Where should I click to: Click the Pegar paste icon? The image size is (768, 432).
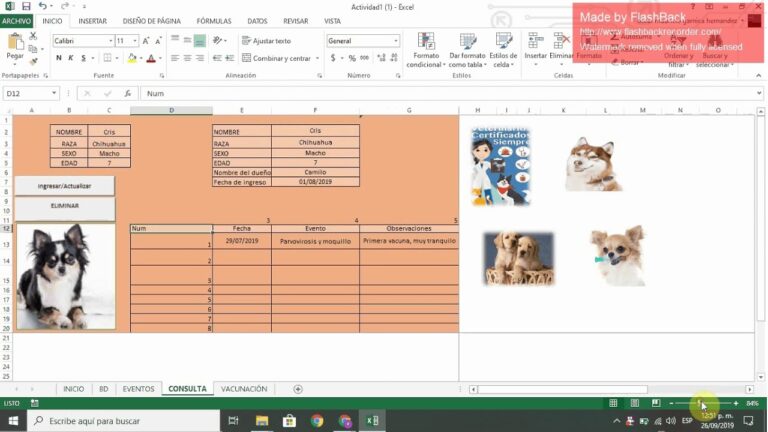pos(15,45)
